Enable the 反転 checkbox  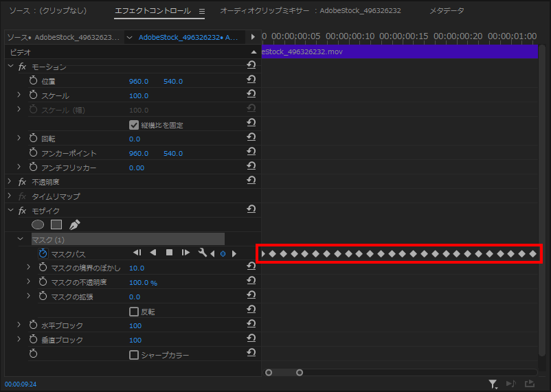134,312
